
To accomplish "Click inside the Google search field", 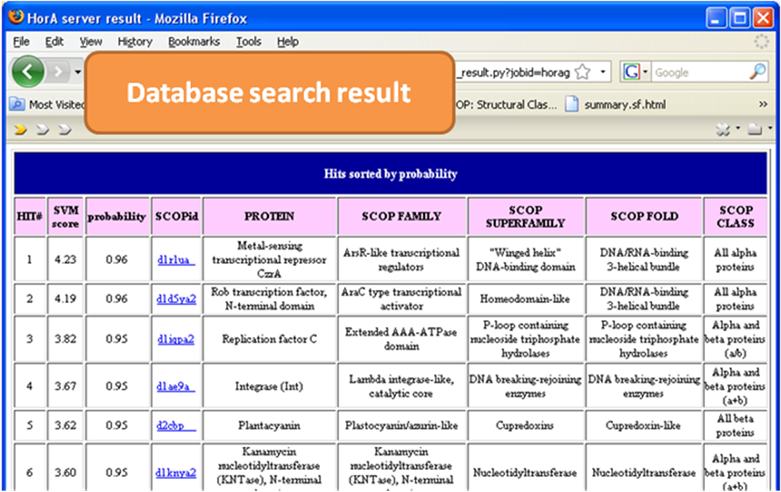I will pos(700,72).
